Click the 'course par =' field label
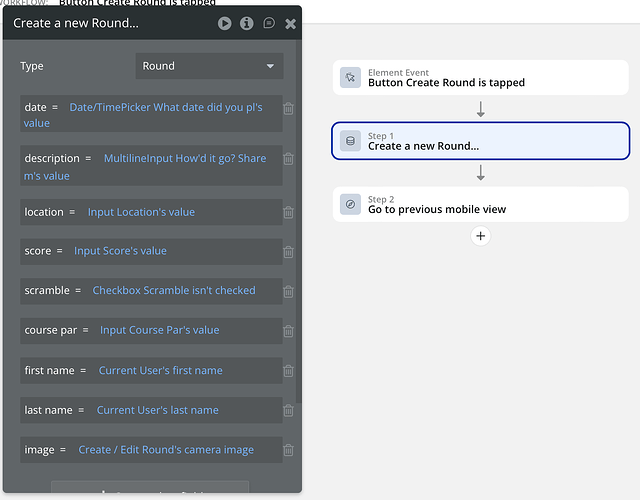640x500 pixels. click(x=56, y=330)
